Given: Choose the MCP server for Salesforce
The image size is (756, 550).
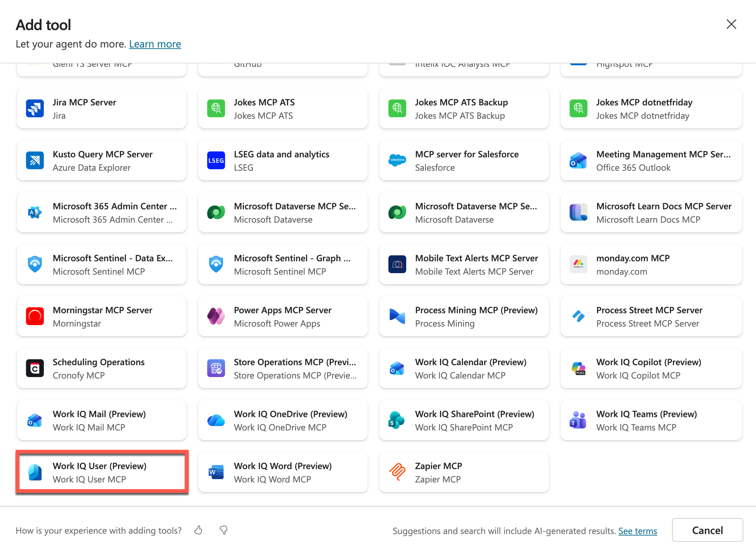Looking at the screenshot, I should 463,160.
